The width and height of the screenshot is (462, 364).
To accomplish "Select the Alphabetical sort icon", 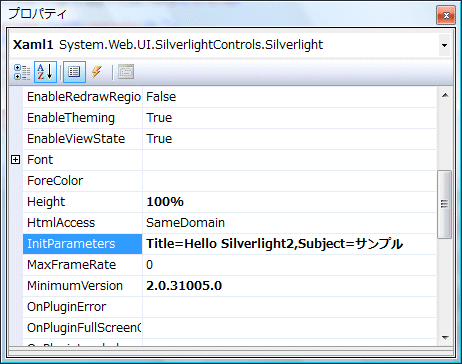I will [45, 72].
